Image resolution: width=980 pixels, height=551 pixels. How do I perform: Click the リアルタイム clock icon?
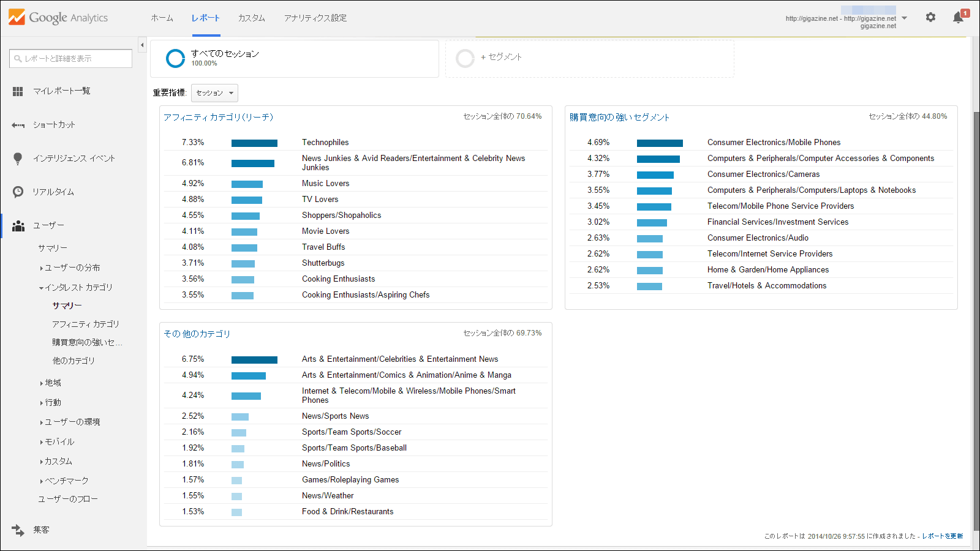(x=18, y=192)
